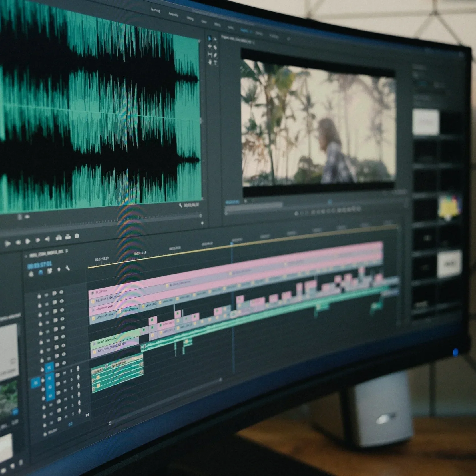Click the timeline zoom scrollbar handle
The height and width of the screenshot is (476, 476).
(110, 423)
